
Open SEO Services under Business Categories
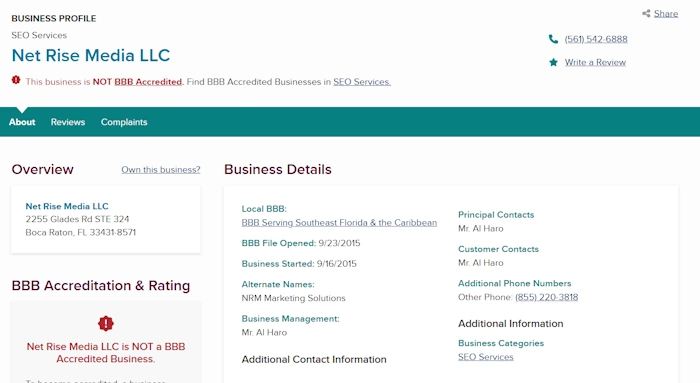[x=486, y=357]
